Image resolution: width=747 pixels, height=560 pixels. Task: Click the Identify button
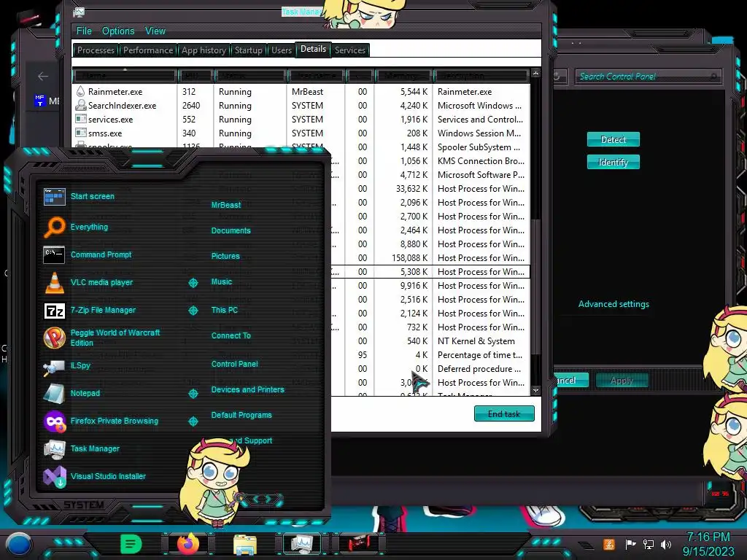613,163
